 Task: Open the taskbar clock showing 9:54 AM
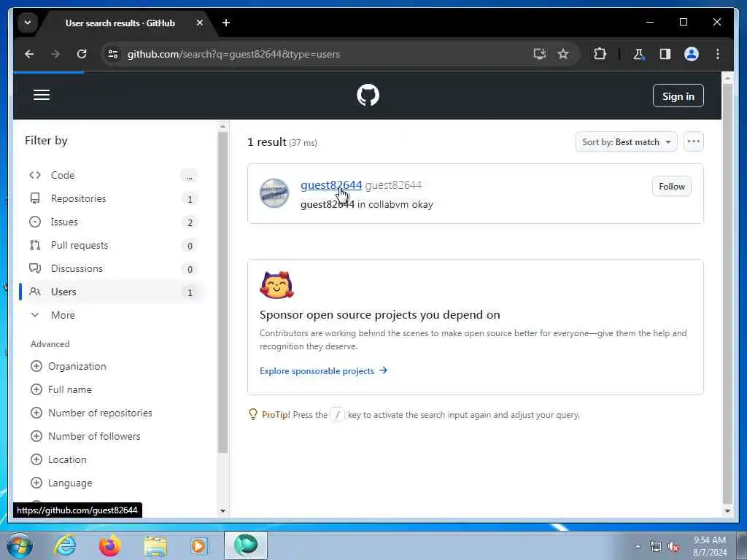[710, 546]
